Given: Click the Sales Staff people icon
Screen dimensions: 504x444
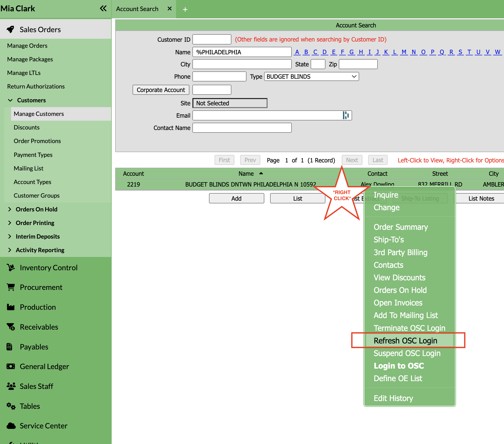Looking at the screenshot, I should tap(11, 386).
